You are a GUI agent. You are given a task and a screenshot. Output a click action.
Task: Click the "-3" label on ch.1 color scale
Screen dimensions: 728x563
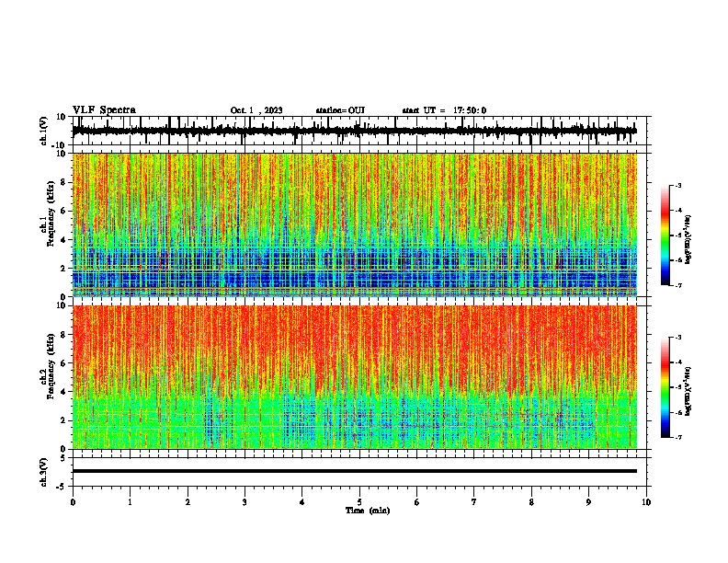[677, 185]
